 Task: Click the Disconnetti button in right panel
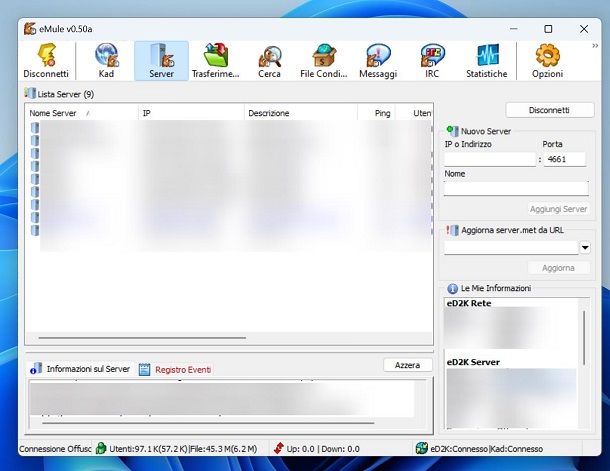tap(550, 110)
